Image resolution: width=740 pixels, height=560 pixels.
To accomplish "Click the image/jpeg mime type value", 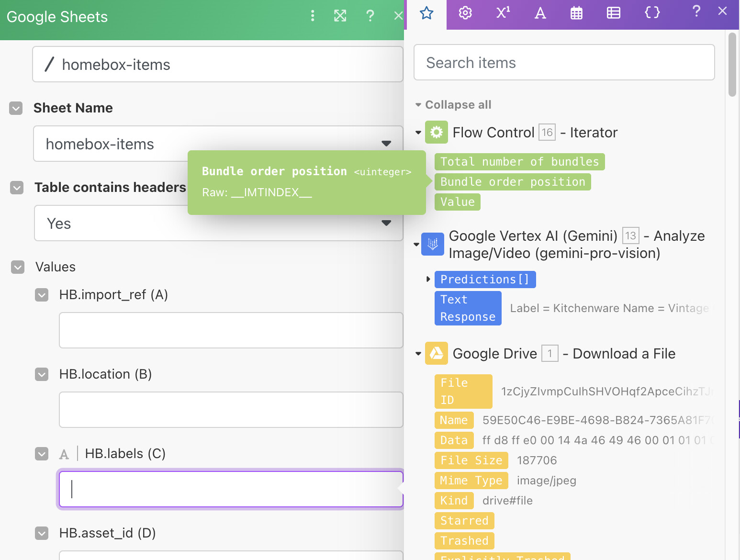I will 546,481.
